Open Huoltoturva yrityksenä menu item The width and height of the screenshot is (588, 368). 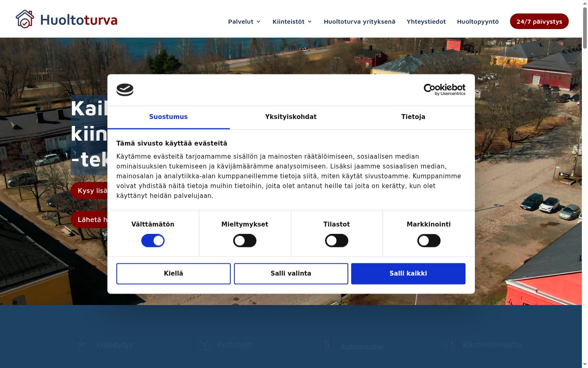(359, 22)
